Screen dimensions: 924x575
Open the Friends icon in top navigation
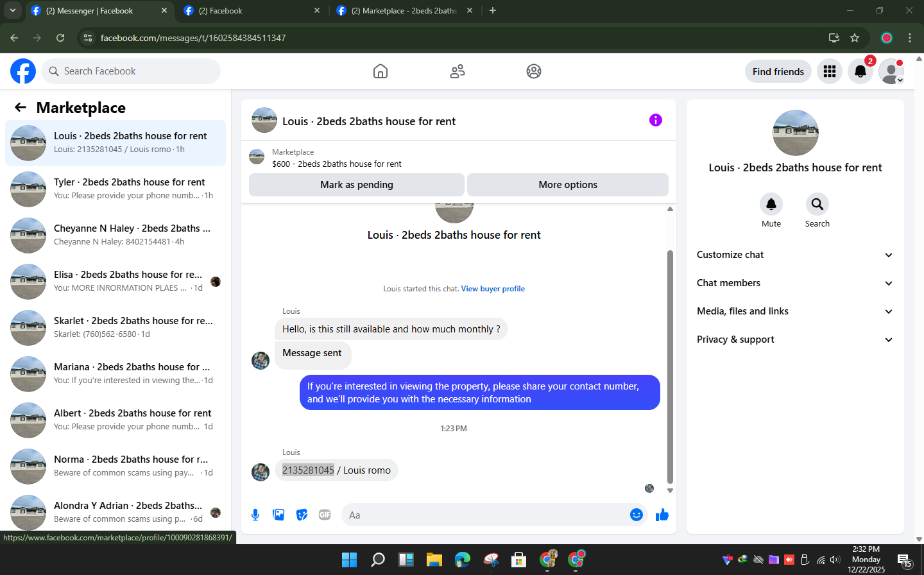click(x=458, y=71)
